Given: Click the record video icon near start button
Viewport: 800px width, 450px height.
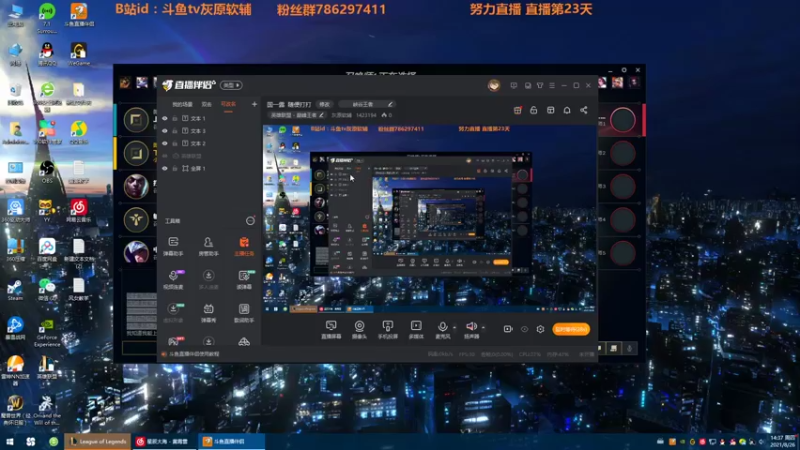Looking at the screenshot, I should point(508,329).
